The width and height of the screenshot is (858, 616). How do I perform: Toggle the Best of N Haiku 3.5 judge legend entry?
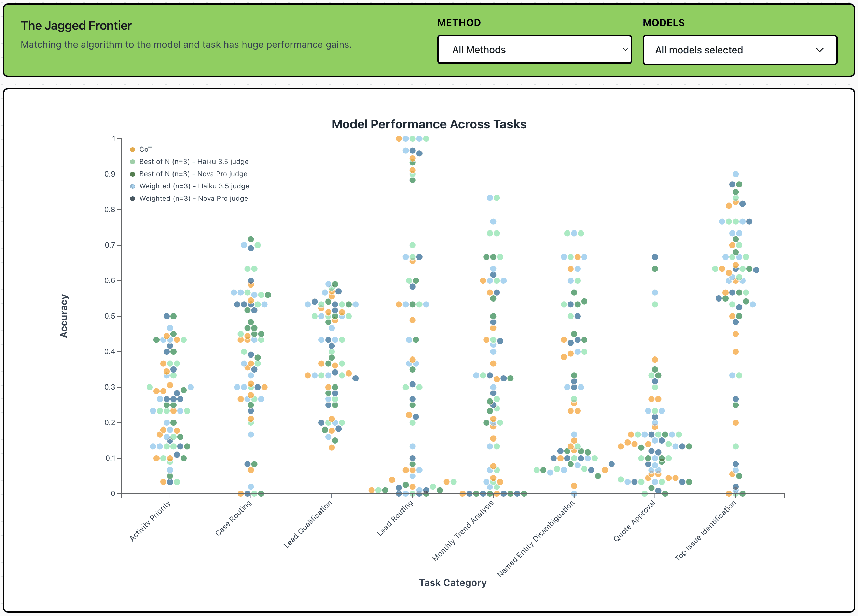pos(194,162)
